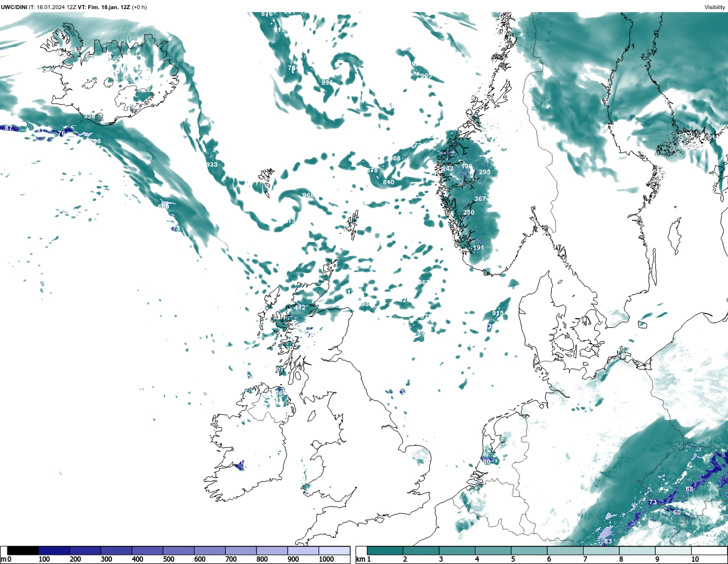Select visibility value 996 on map
This screenshot has width=728, height=564.
coord(327,83)
